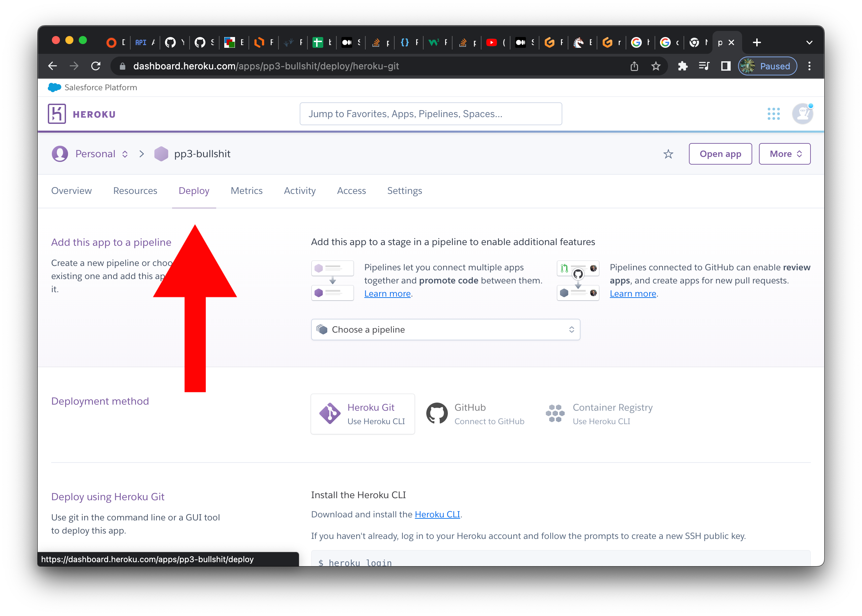Open the Activity tab
The image size is (862, 616).
tap(299, 191)
